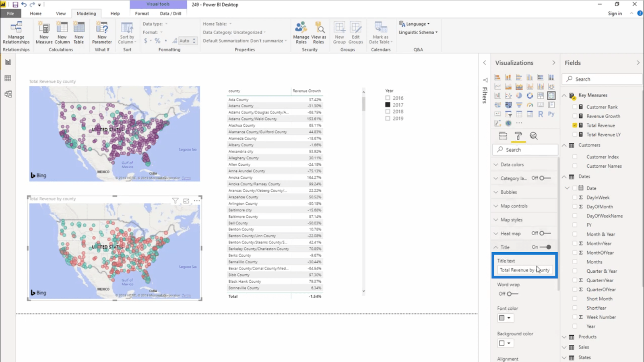Open the Analytics magnifier pane
The height and width of the screenshot is (362, 644).
click(534, 136)
